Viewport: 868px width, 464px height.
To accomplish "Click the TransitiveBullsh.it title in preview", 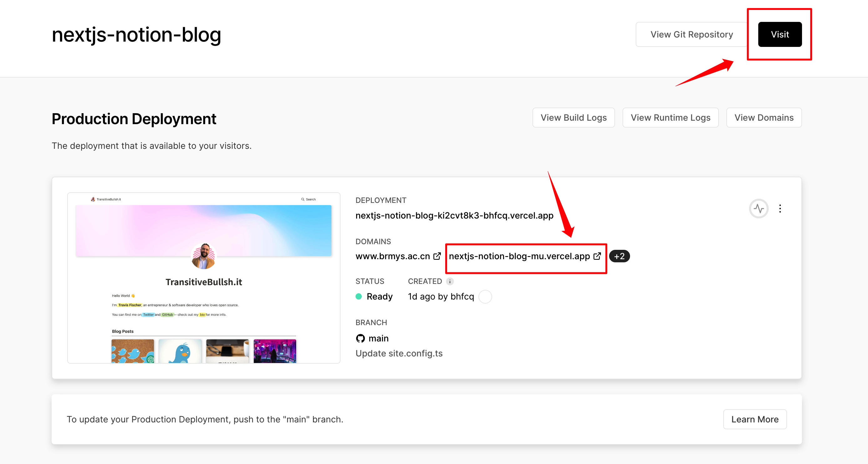I will click(204, 282).
